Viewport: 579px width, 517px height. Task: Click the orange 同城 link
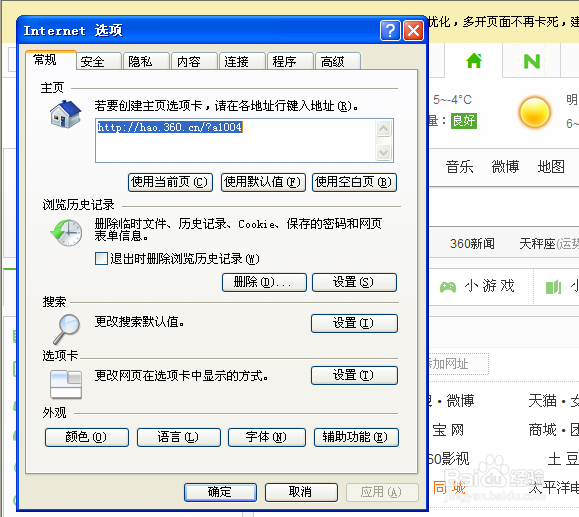449,488
